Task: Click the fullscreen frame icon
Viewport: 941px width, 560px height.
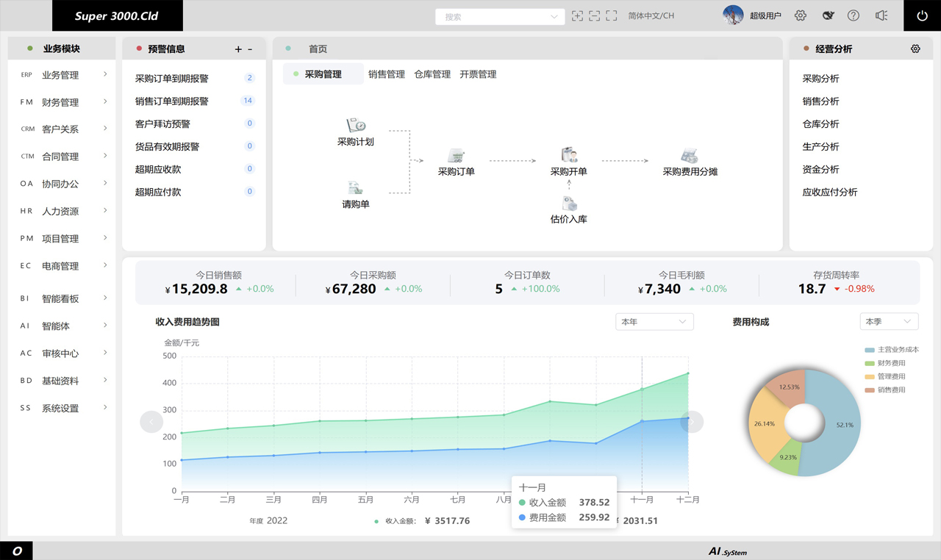Action: 611,16
